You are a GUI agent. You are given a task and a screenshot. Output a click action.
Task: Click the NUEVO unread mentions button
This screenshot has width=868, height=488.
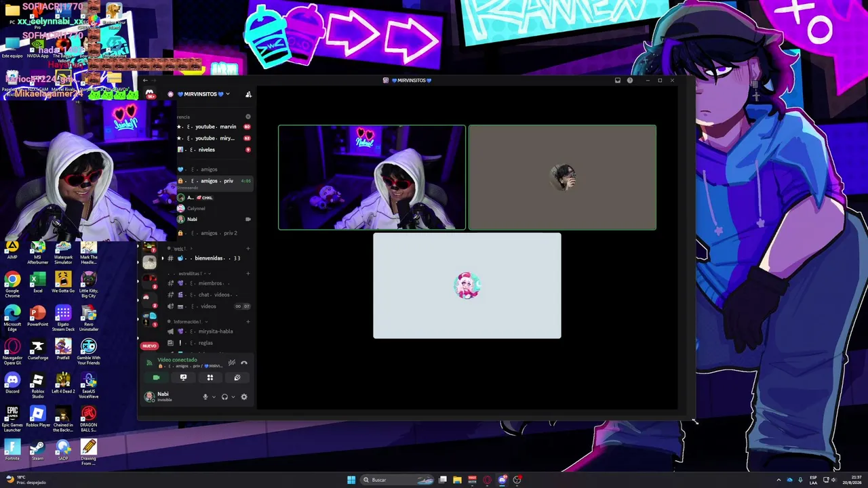149,346
